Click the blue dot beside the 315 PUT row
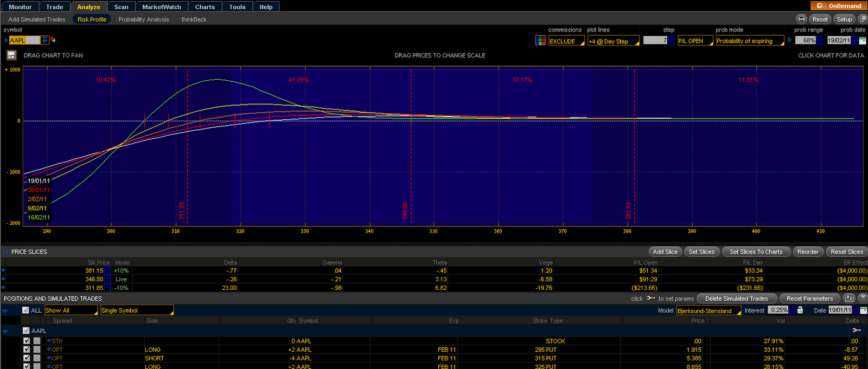The image size is (868, 369). click(49, 358)
